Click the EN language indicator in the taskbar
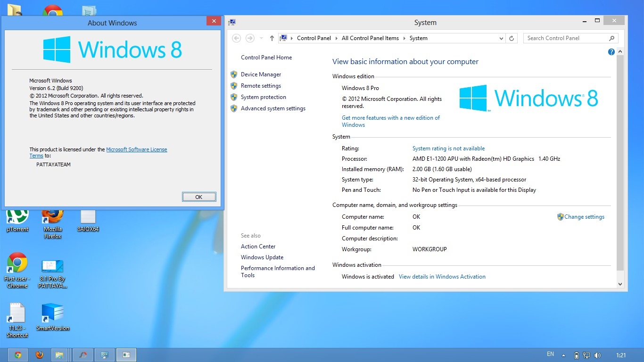The height and width of the screenshot is (362, 644). (x=550, y=354)
